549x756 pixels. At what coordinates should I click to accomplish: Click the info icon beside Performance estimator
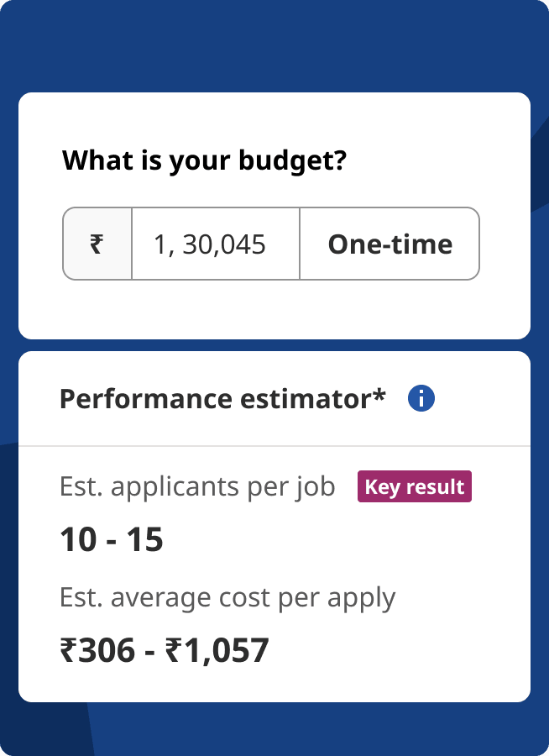pos(421,399)
